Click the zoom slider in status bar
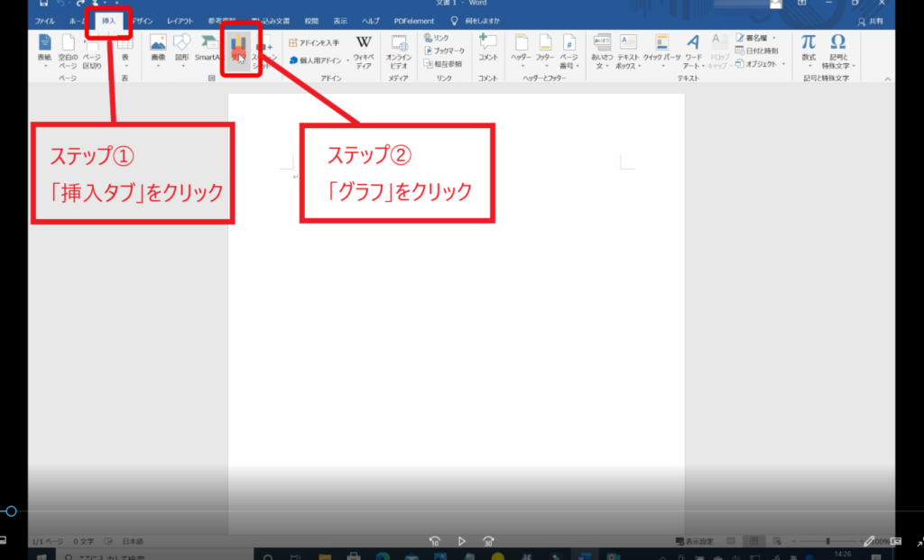The image size is (924, 560). (828, 541)
